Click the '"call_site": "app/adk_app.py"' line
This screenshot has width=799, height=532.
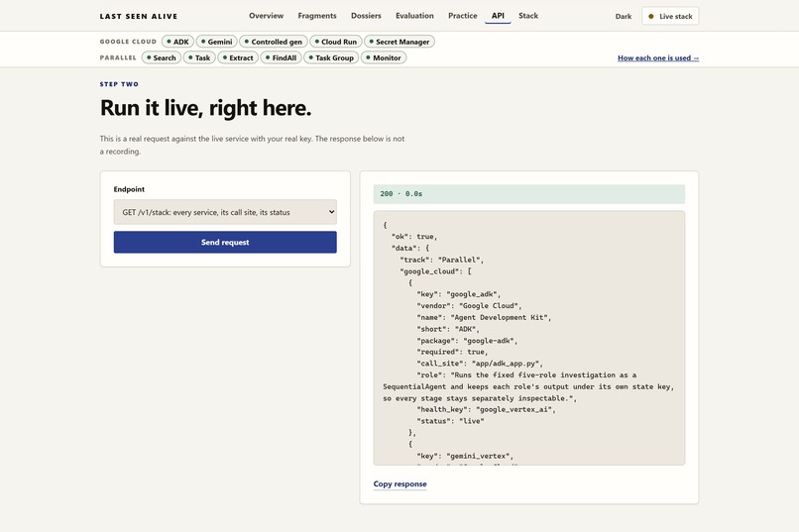[480, 364]
